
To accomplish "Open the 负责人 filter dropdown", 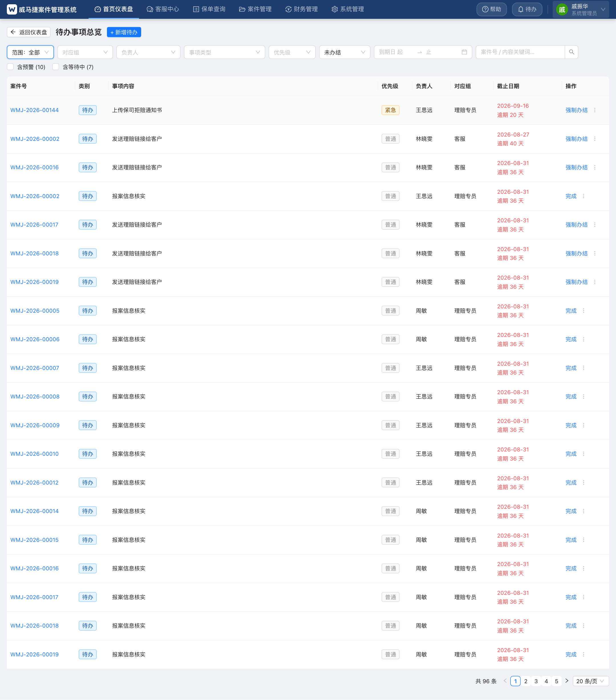I will click(x=148, y=52).
